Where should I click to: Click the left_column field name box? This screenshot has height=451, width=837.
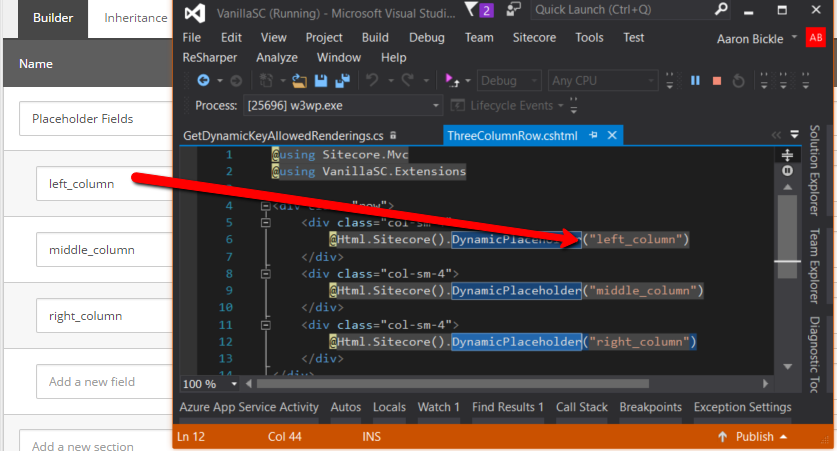105,184
